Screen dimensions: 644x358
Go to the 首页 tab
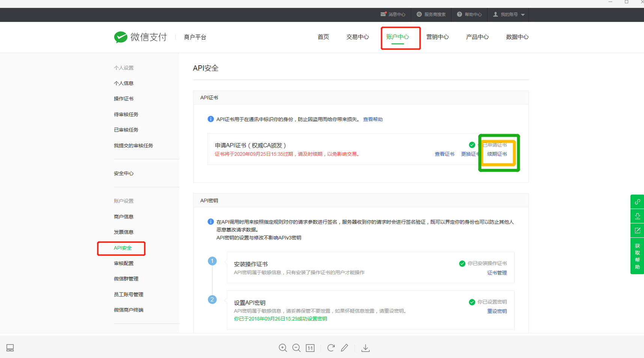point(323,37)
